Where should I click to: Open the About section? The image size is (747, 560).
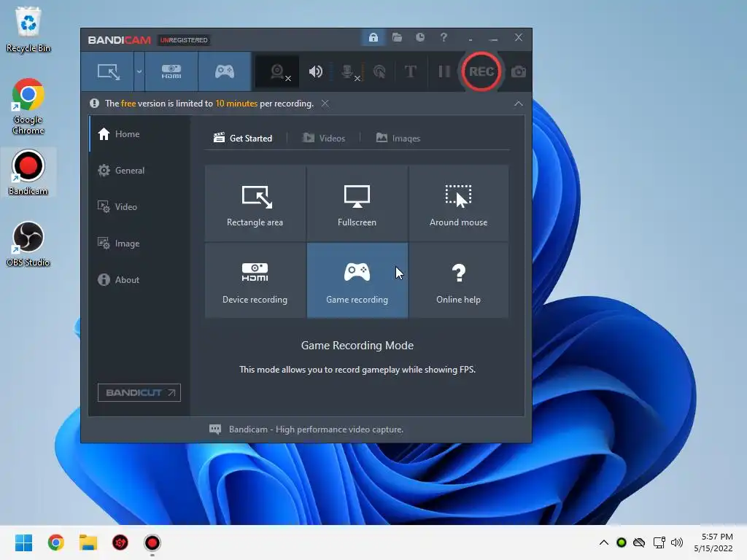tap(139, 279)
